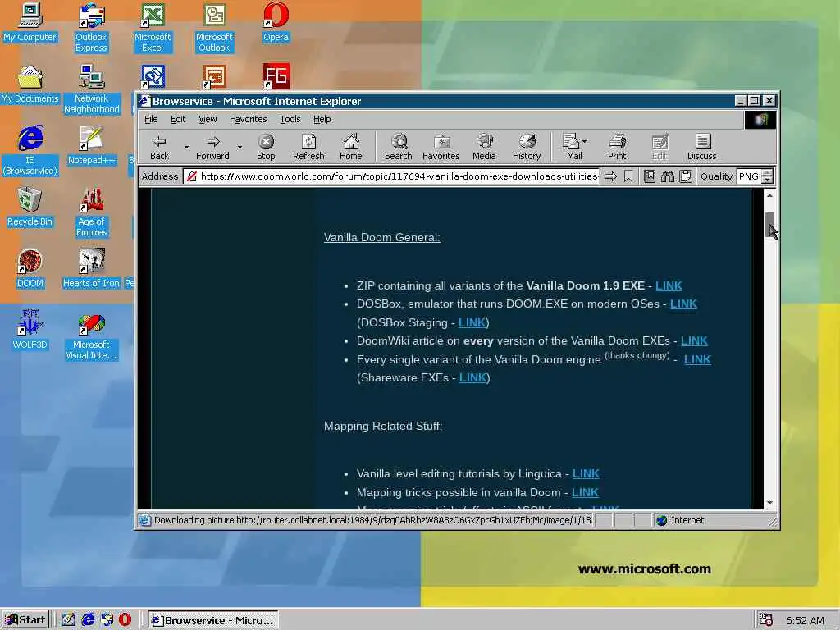Click the Mapping Related Stuff heading
Viewport: 840px width, 630px height.
coord(383,426)
